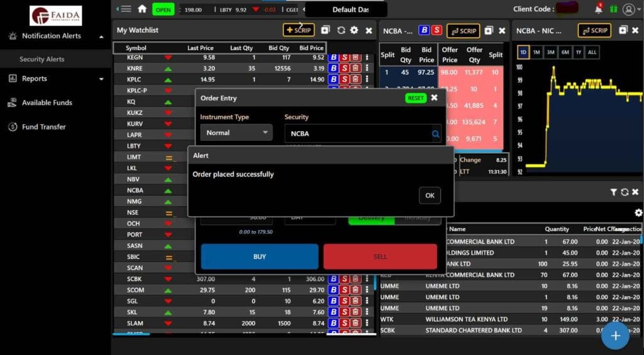Delete SLAM from watchlist via trash icon
Image resolution: width=644 pixels, height=355 pixels.
pos(356,323)
